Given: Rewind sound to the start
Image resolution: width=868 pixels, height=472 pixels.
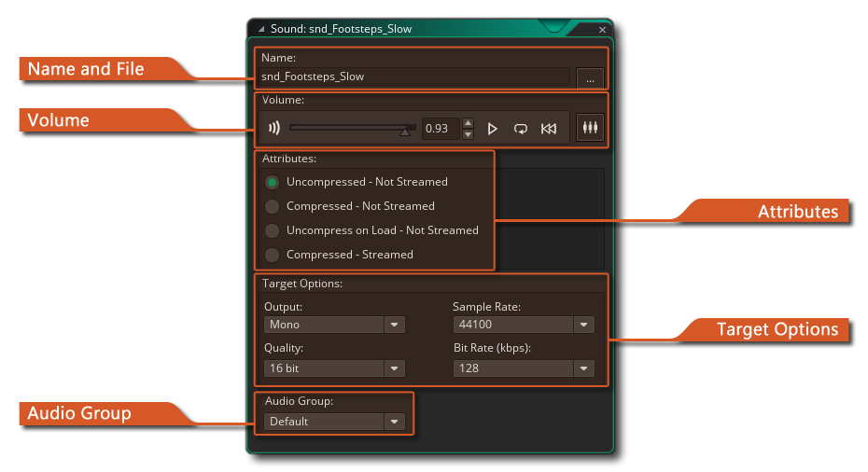Looking at the screenshot, I should [549, 129].
